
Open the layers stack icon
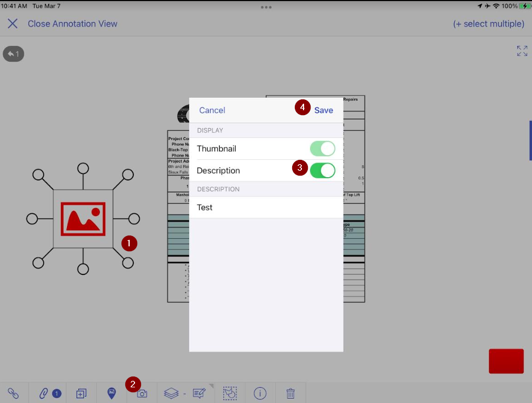point(171,393)
